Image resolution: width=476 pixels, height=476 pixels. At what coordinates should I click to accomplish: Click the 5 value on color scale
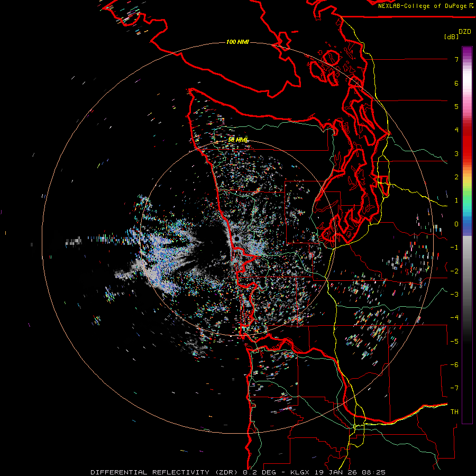[x=456, y=106]
